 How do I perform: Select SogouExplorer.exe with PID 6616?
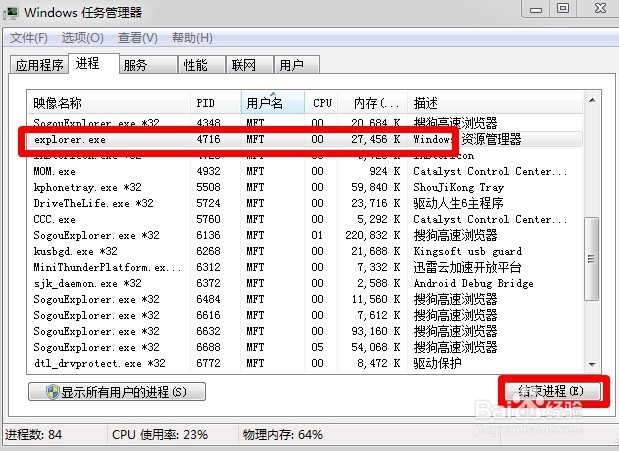[x=304, y=315]
